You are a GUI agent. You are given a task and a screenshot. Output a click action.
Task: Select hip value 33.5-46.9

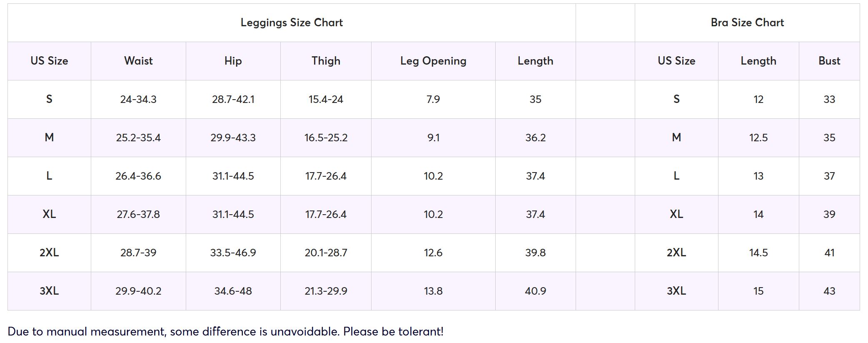[233, 253]
